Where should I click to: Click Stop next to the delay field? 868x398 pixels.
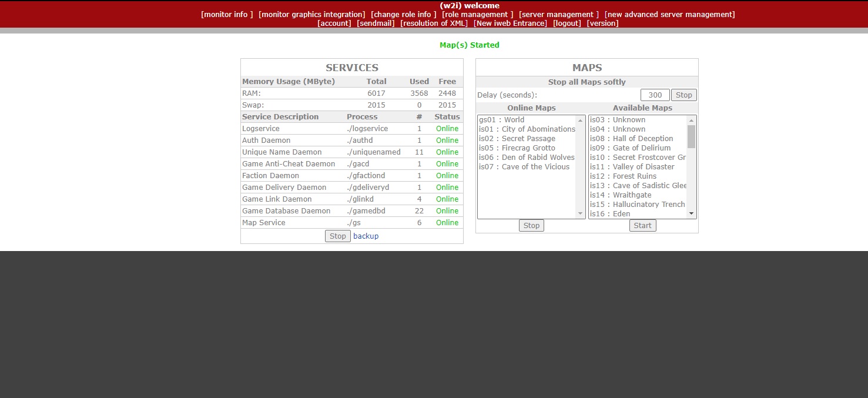point(683,95)
